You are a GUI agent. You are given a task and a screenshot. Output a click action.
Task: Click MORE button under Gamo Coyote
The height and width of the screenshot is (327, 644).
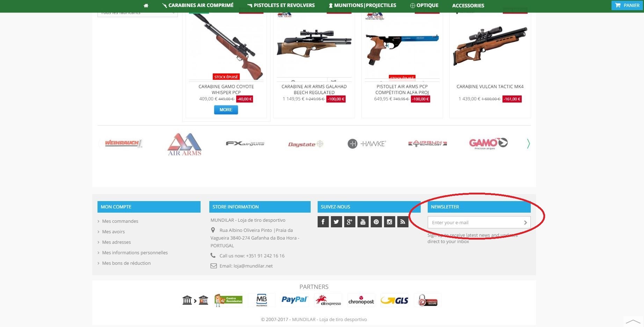point(226,110)
